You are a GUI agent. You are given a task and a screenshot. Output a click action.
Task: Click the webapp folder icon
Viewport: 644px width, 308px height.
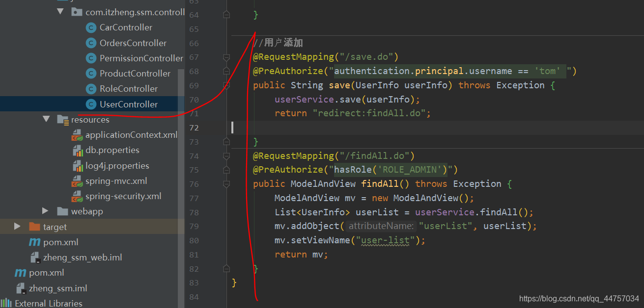pyautogui.click(x=62, y=211)
